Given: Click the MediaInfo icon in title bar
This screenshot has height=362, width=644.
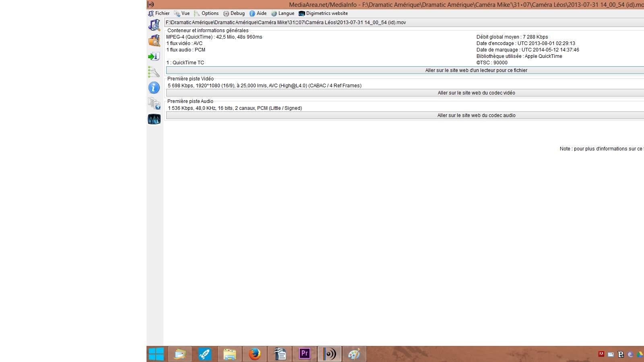Looking at the screenshot, I should pyautogui.click(x=151, y=4).
